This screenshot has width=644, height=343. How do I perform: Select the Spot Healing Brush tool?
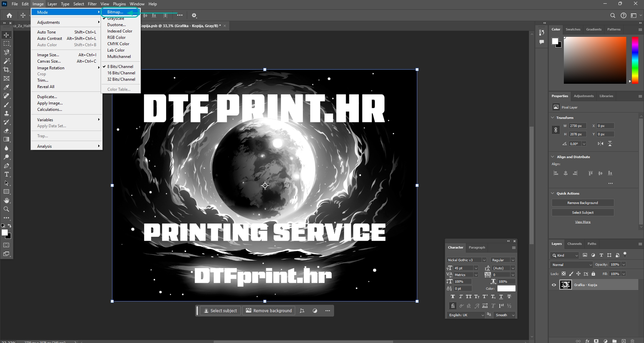tap(6, 96)
